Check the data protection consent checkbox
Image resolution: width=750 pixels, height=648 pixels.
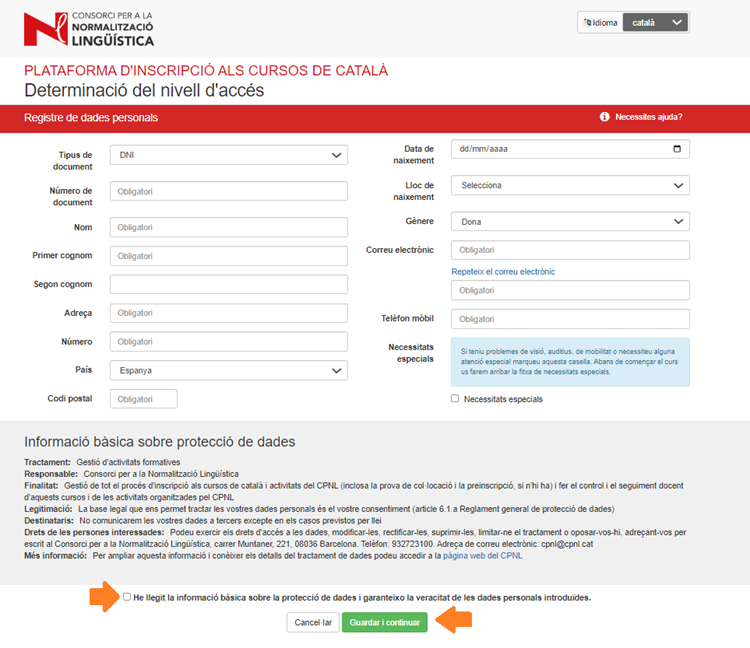[x=127, y=597]
